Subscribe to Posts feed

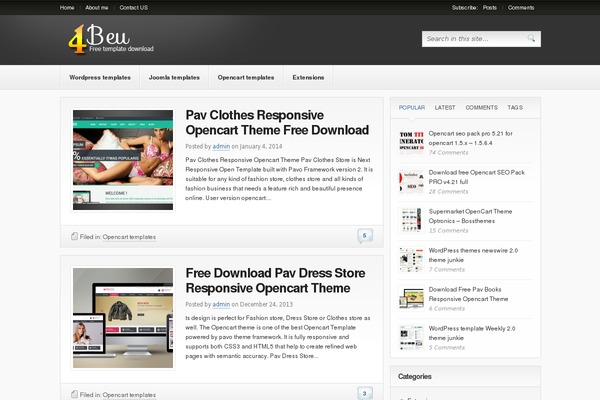[489, 8]
